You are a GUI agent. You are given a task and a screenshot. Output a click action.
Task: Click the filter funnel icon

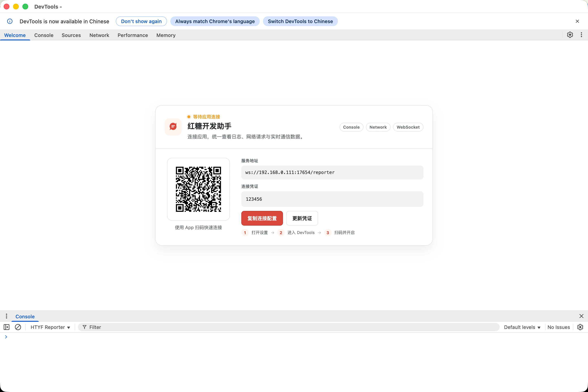point(85,327)
